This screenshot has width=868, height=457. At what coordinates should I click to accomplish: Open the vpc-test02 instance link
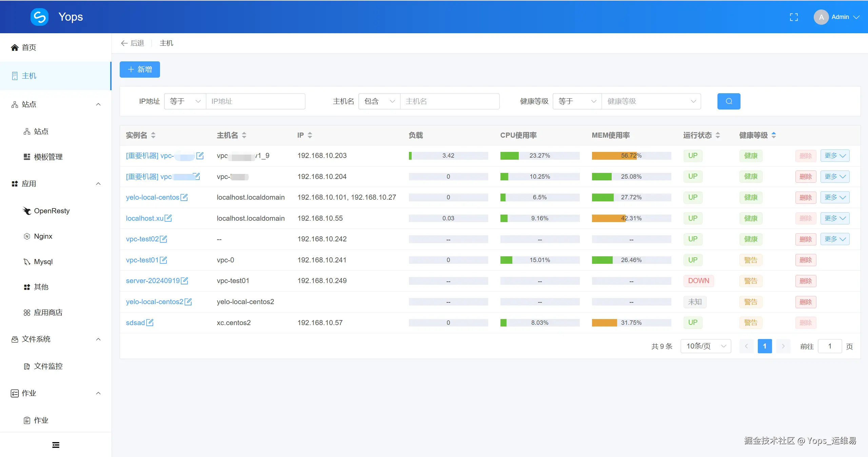point(142,239)
